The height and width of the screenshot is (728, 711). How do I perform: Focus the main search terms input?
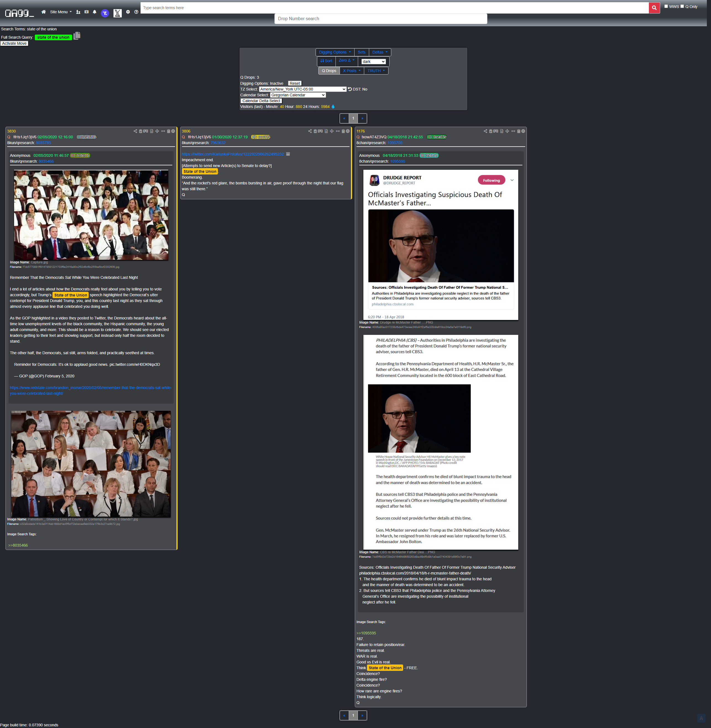pyautogui.click(x=394, y=8)
